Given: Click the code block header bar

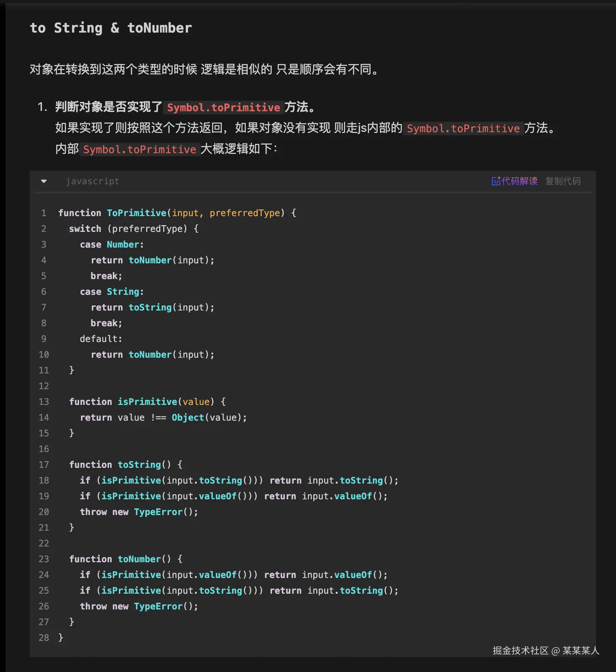Looking at the screenshot, I should click(300, 181).
